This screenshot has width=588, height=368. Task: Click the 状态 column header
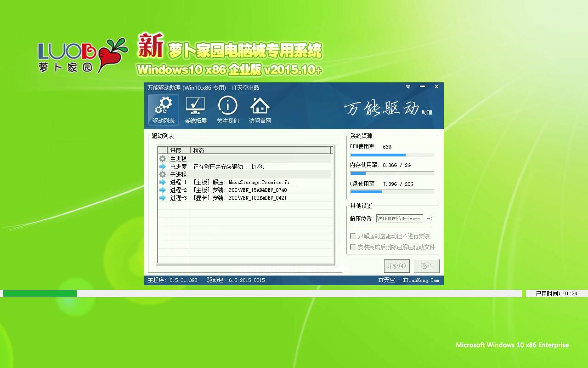[x=261, y=150]
